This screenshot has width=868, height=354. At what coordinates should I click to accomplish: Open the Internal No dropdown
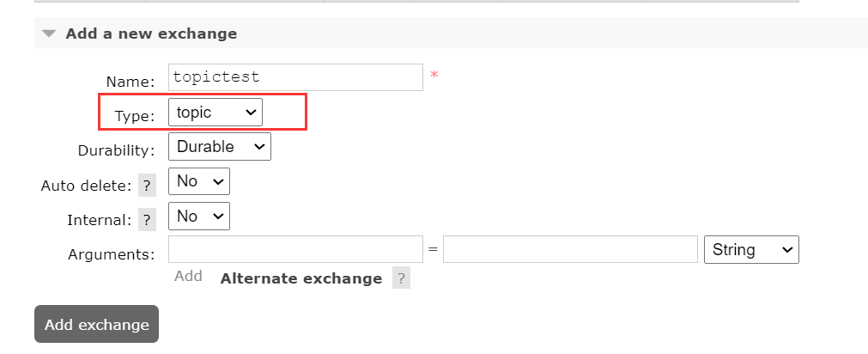pos(199,217)
